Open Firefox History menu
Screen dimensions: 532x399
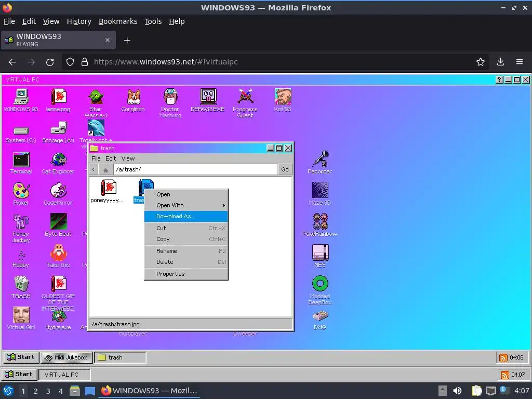[79, 21]
